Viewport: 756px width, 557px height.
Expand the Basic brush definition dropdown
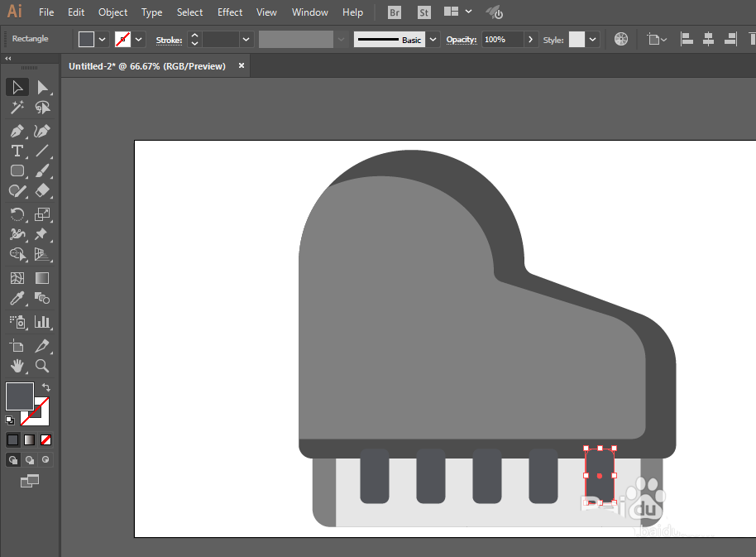[433, 39]
